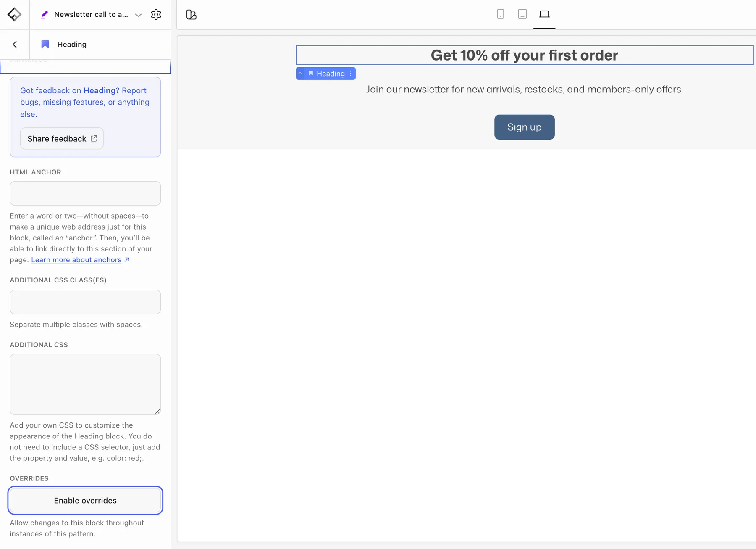The height and width of the screenshot is (549, 756).
Task: Click the 'Heading' title in sidebar breadcrumb
Action: click(x=72, y=44)
